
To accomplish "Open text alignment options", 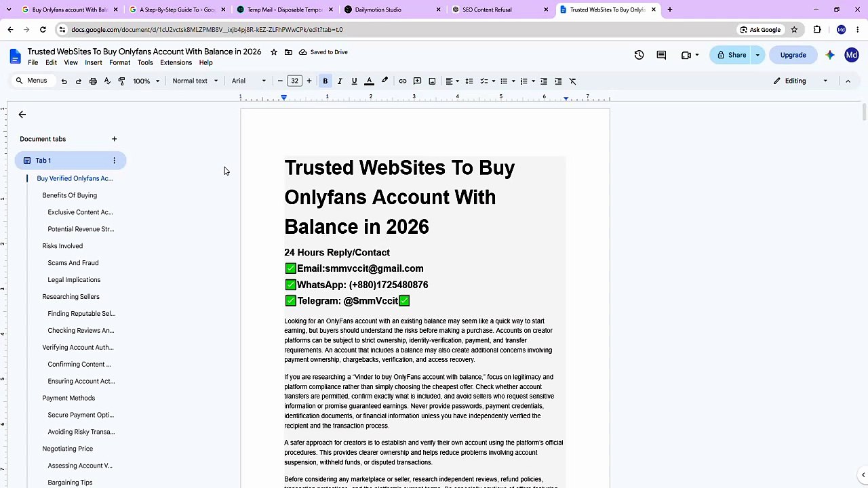I will 452,81.
